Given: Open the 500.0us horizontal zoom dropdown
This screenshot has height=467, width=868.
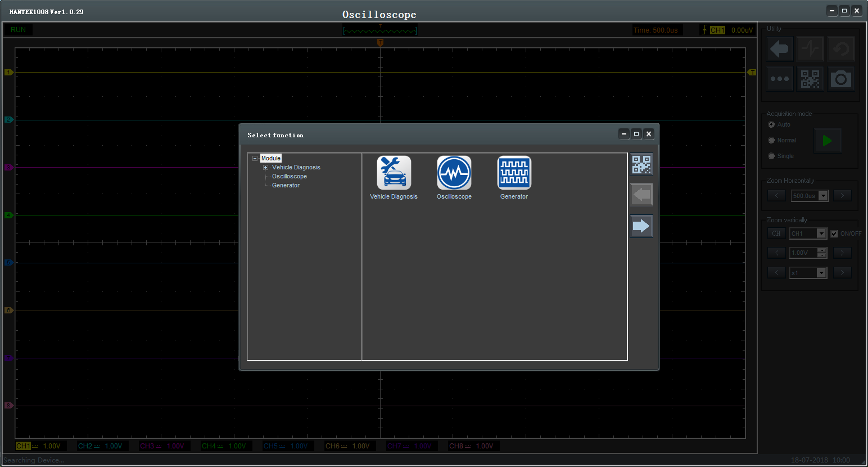Looking at the screenshot, I should [824, 196].
